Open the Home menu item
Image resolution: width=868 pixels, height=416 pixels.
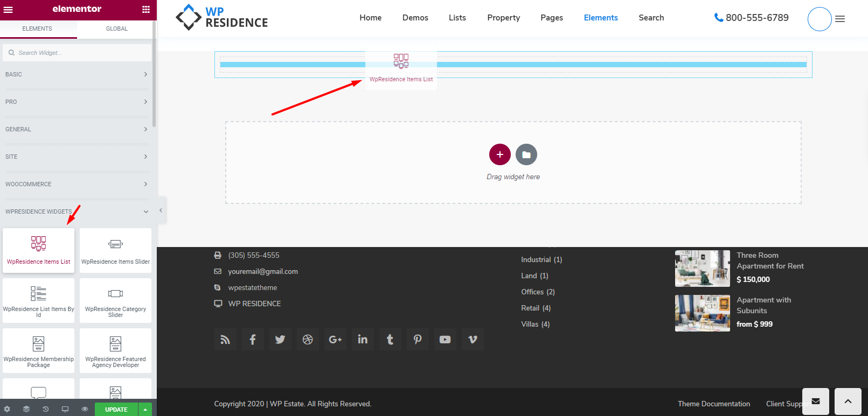pos(371,18)
